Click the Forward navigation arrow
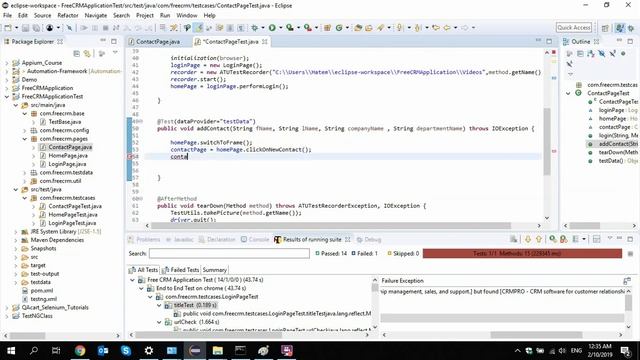 [465, 28]
